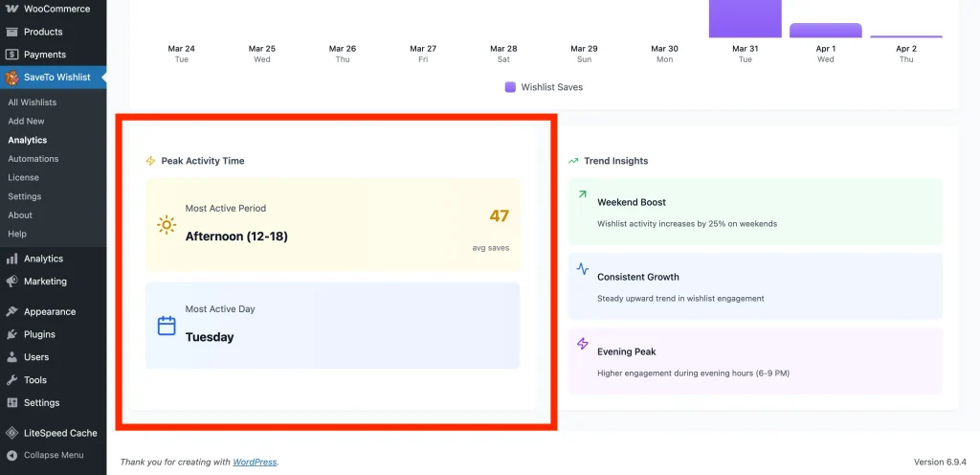Image resolution: width=980 pixels, height=475 pixels.
Task: Click the Products box icon
Action: [x=12, y=32]
